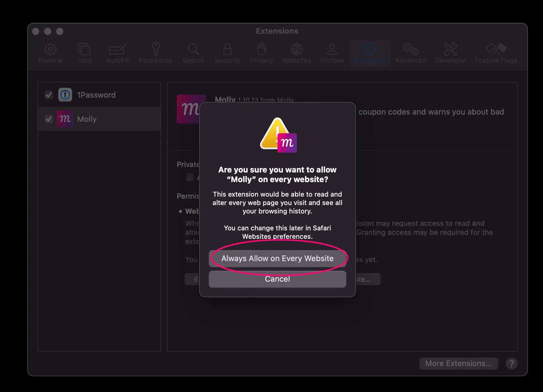
Task: Select the Extensions toolbar tab
Action: 370,53
